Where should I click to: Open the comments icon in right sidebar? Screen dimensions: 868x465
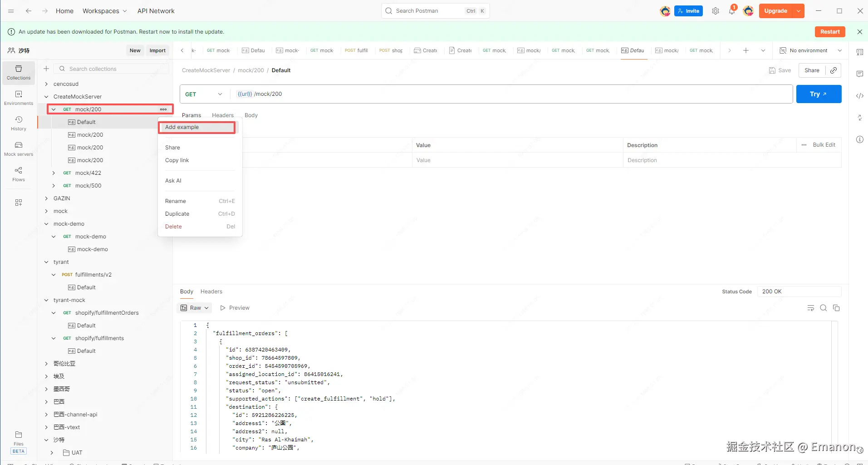(860, 74)
